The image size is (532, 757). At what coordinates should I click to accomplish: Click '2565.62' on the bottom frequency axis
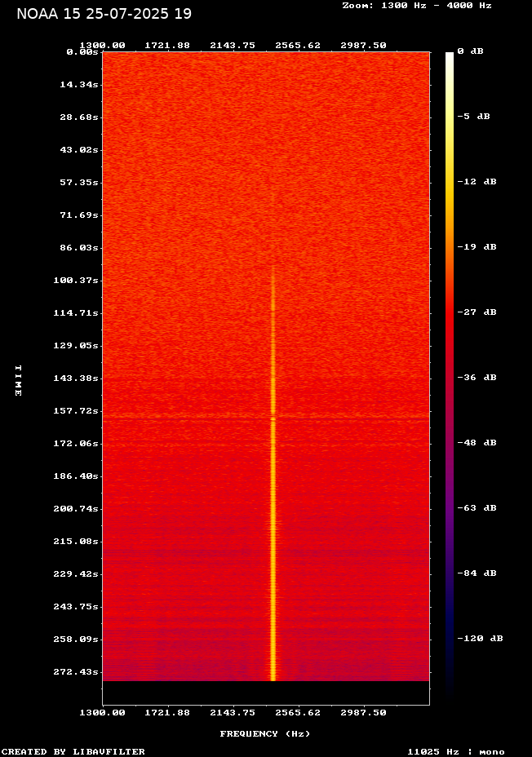(298, 713)
